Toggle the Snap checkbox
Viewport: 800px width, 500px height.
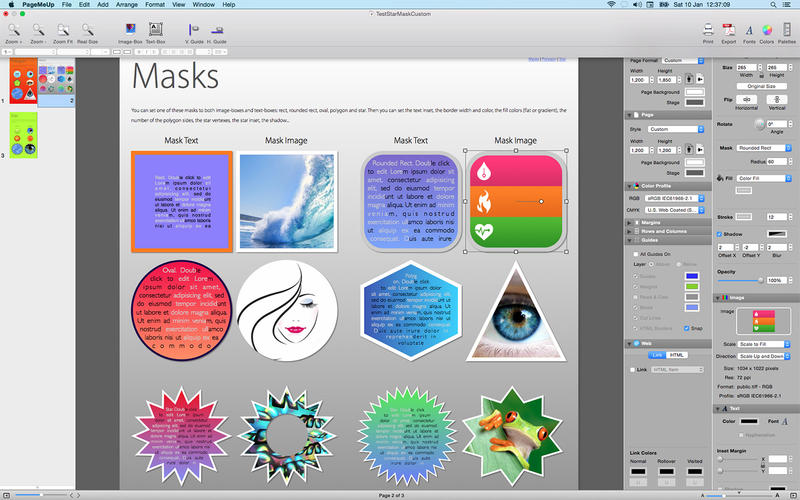[687, 328]
